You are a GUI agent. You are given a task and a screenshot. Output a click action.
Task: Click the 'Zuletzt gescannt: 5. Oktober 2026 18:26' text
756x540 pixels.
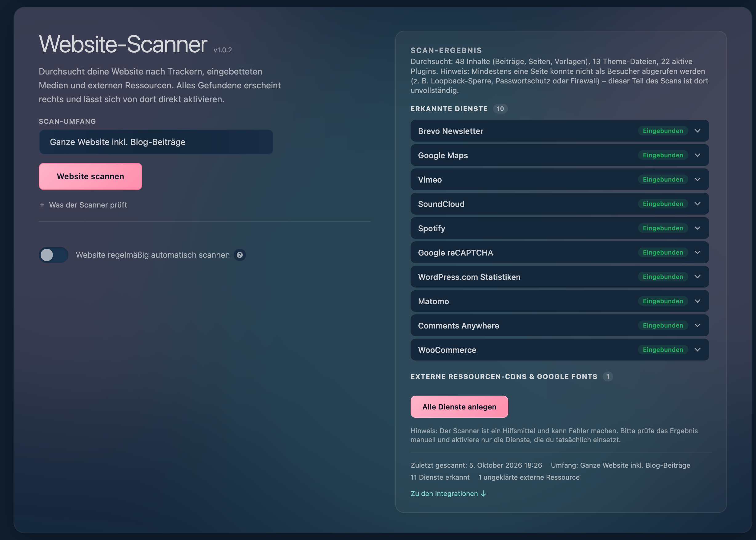coord(476,465)
